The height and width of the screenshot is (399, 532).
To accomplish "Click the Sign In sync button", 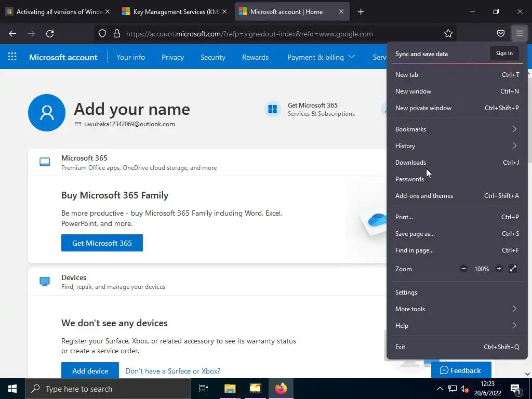I will (504, 54).
